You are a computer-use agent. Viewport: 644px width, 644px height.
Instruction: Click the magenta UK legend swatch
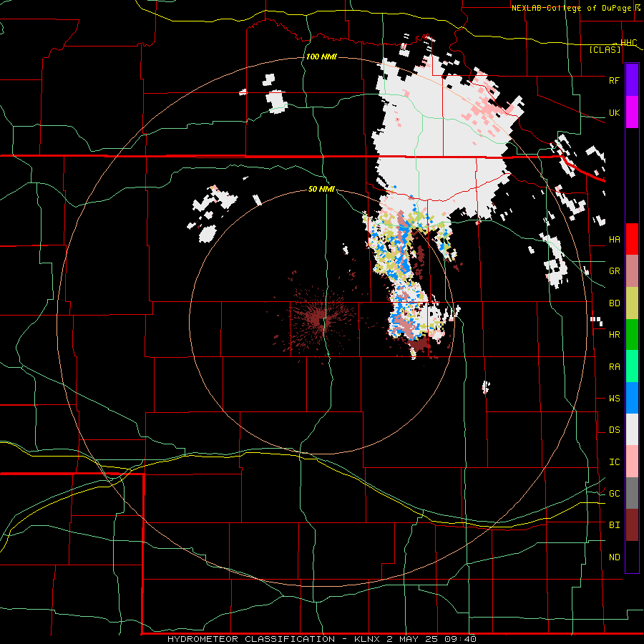point(632,112)
